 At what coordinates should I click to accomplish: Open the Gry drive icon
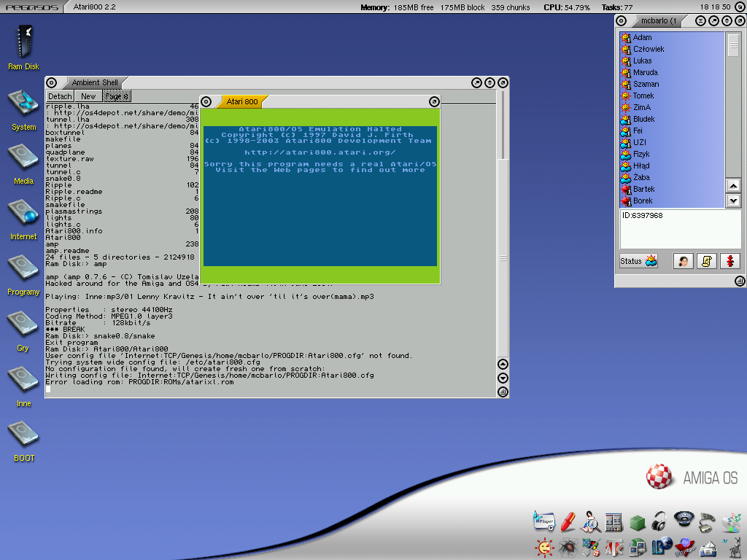[23, 324]
